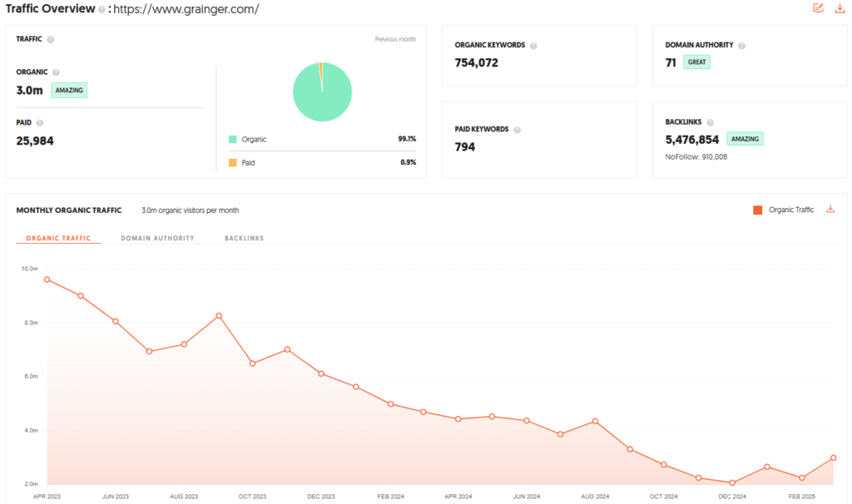Download the Monthly Organic Traffic chart
The image size is (852, 504).
pos(830,209)
